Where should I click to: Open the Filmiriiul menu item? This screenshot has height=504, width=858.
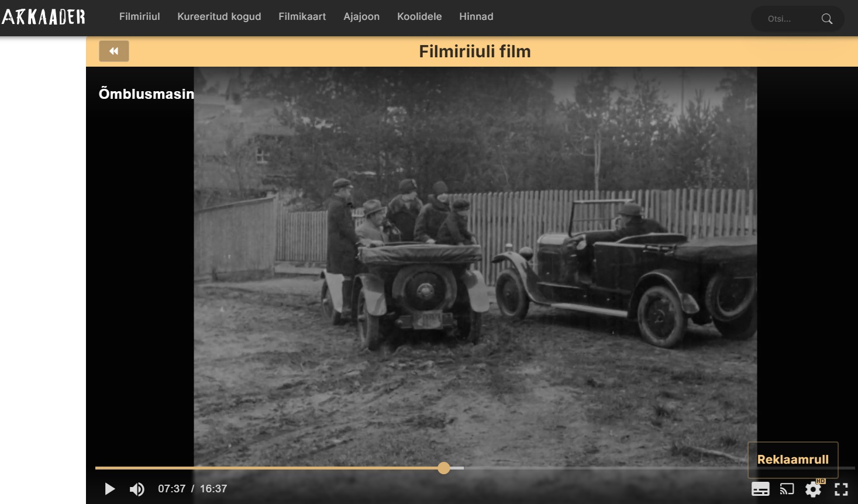139,17
